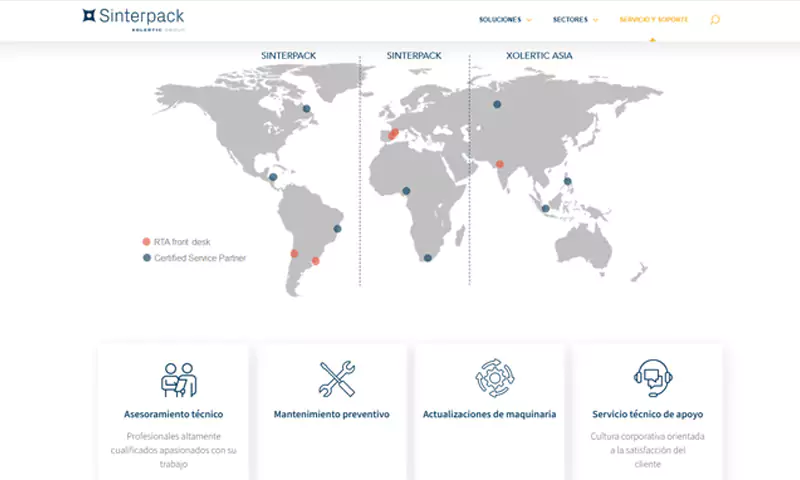
Task: Select the Indonesia partner dot
Action: point(545,208)
